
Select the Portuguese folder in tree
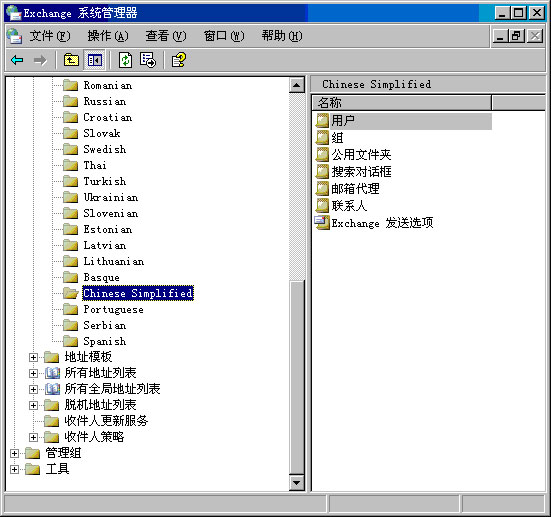coord(114,310)
